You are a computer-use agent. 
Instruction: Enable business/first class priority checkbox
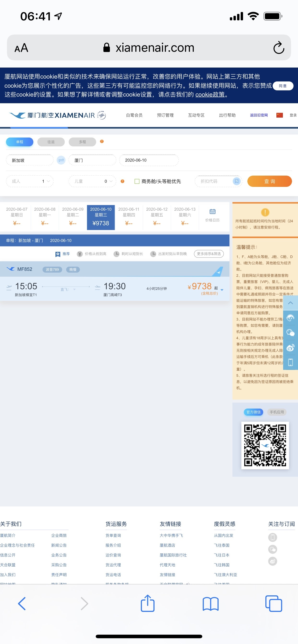coord(137,181)
